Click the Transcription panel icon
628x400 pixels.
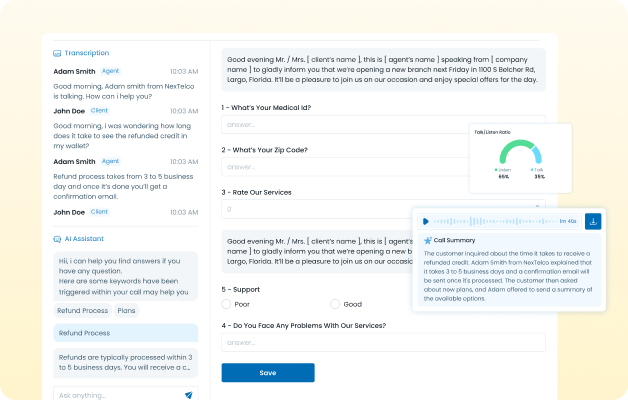57,53
